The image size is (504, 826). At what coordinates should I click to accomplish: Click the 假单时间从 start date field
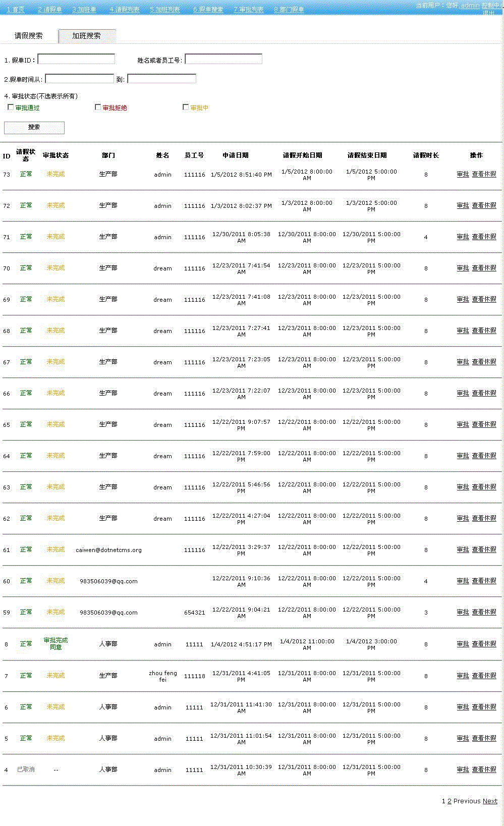tap(80, 79)
